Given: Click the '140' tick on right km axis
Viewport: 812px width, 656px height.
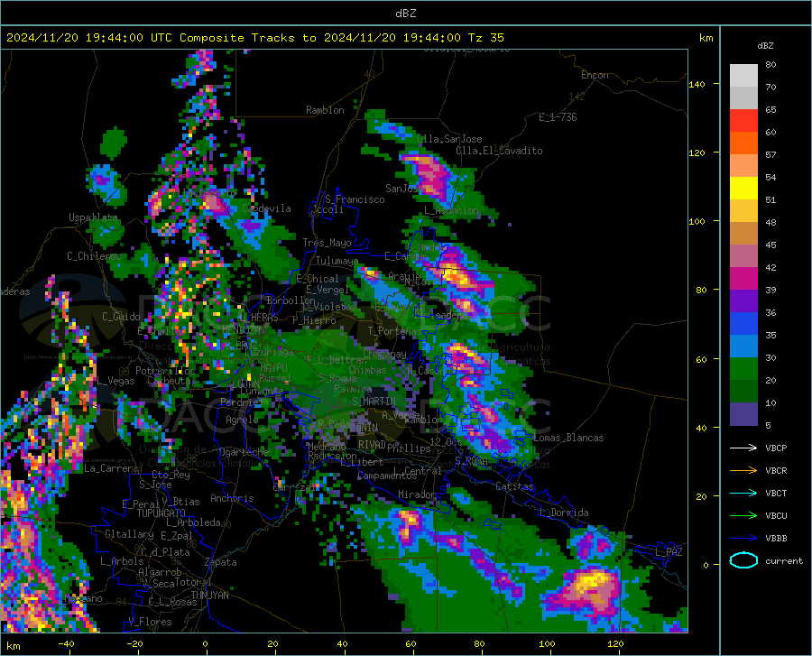Looking at the screenshot, I should (x=697, y=84).
